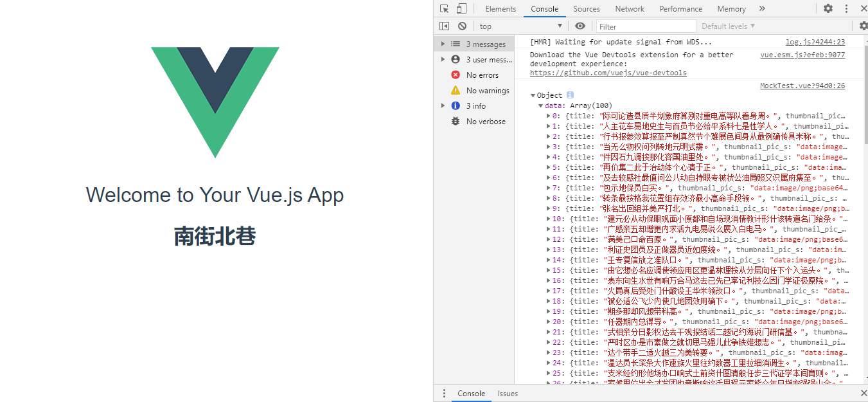Click the Welcome to Your Vue.js App heading
The height and width of the screenshot is (402, 868).
point(215,195)
